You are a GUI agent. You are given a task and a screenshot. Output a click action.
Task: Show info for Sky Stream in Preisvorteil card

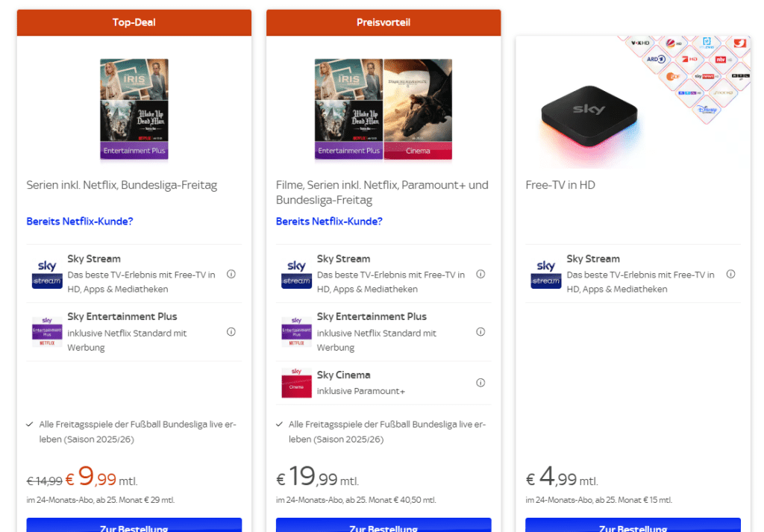click(480, 274)
